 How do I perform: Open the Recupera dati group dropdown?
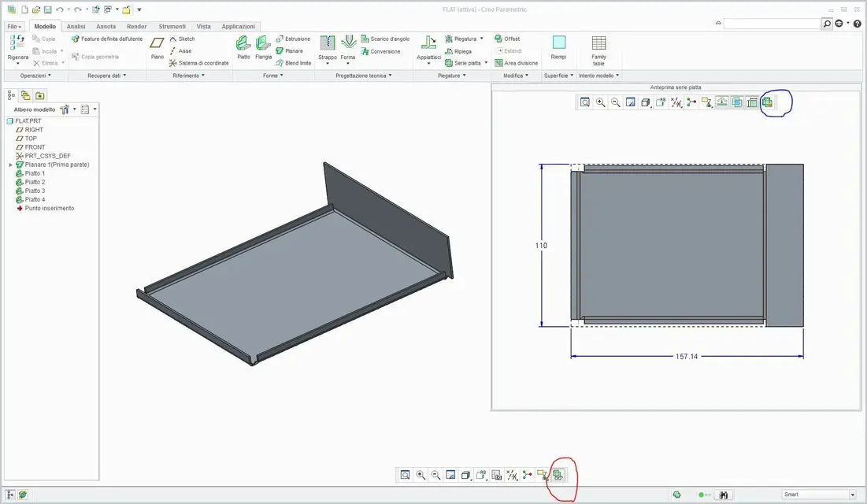click(107, 76)
